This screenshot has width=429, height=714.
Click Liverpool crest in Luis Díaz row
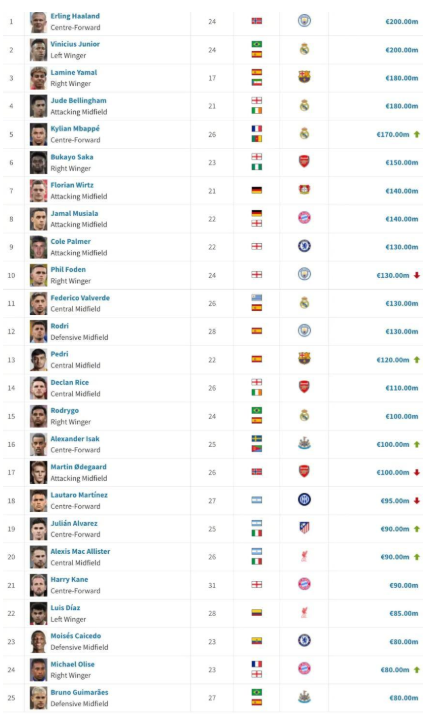pyautogui.click(x=304, y=612)
